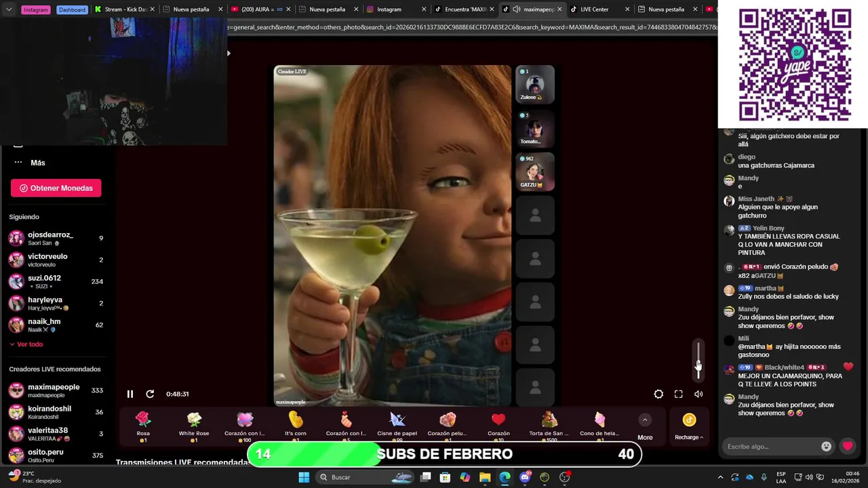Send the 100-coin Corazón gift

pyautogui.click(x=245, y=426)
